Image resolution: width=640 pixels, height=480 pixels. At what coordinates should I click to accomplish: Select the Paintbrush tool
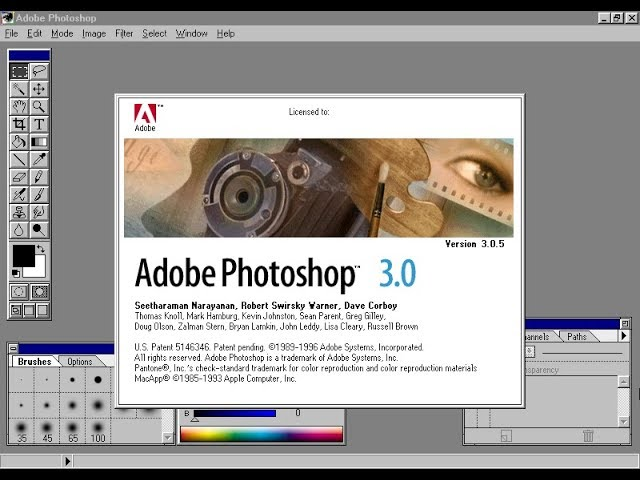(x=39, y=194)
